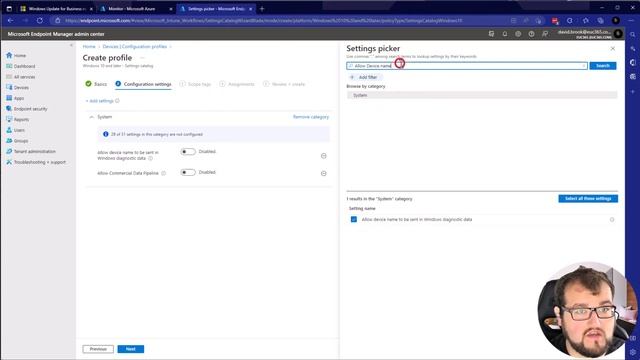Screen dimensions: 640x360
Task: Remove the Allow device name setting
Action: (x=324, y=156)
